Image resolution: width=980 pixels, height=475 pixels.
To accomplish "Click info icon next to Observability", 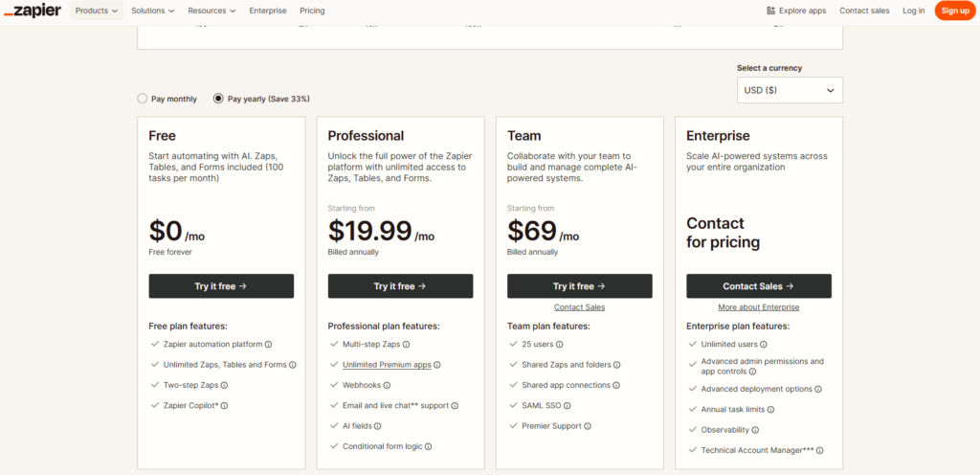I will pos(755,430).
